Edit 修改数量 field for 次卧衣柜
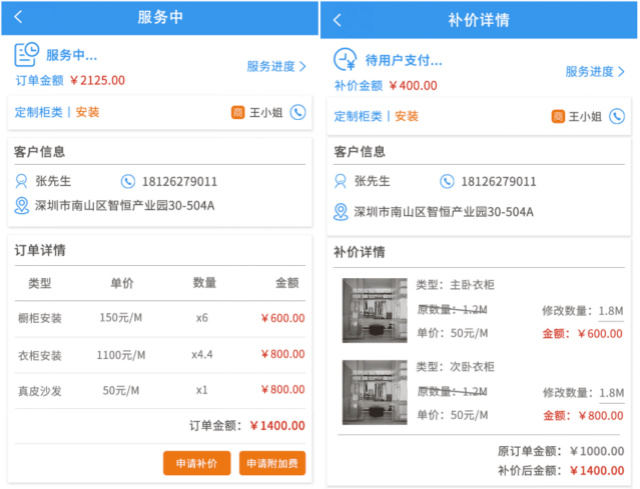 pyautogui.click(x=610, y=393)
